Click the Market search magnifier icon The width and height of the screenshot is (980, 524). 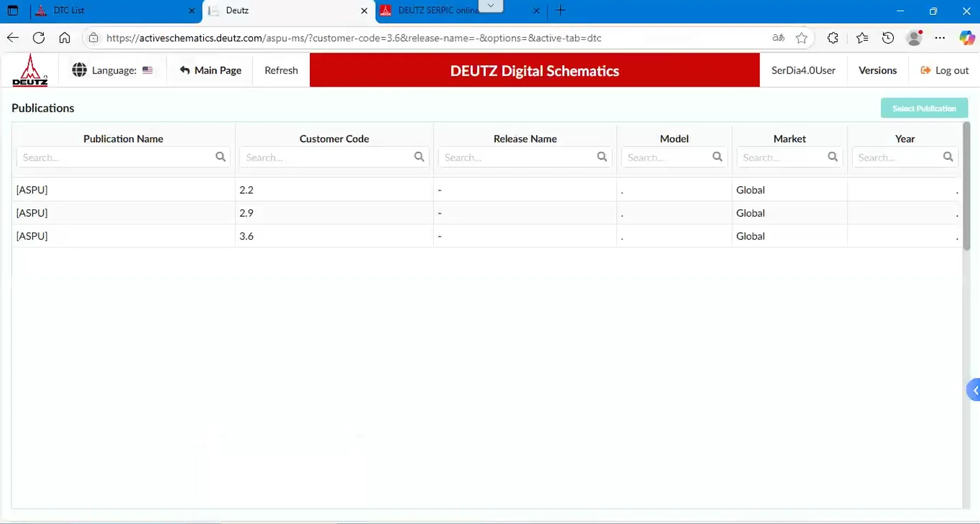pos(832,157)
